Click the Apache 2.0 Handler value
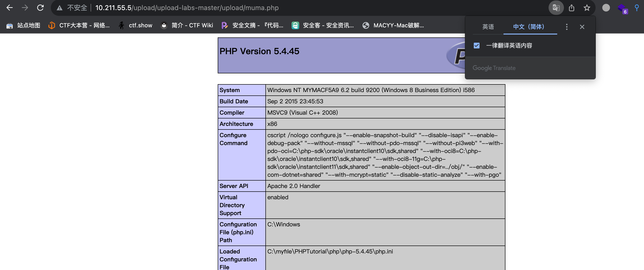The height and width of the screenshot is (270, 644). (x=293, y=186)
